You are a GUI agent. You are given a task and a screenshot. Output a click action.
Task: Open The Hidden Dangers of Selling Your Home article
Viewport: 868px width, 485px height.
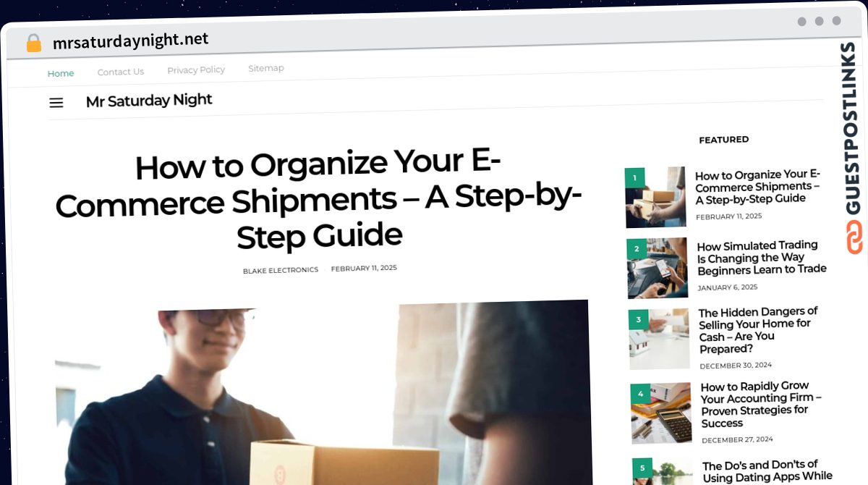[x=758, y=330]
